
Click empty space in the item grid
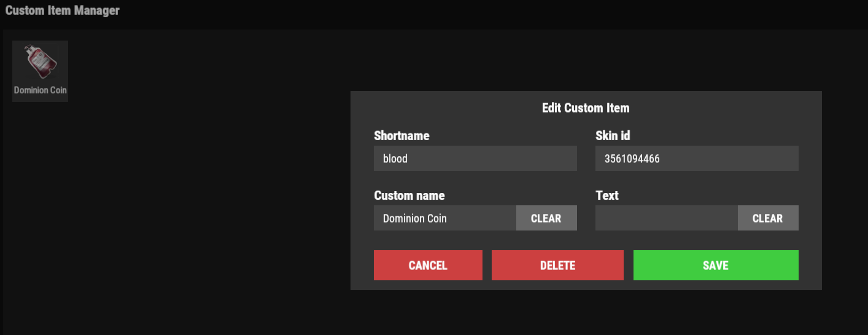pos(184,215)
